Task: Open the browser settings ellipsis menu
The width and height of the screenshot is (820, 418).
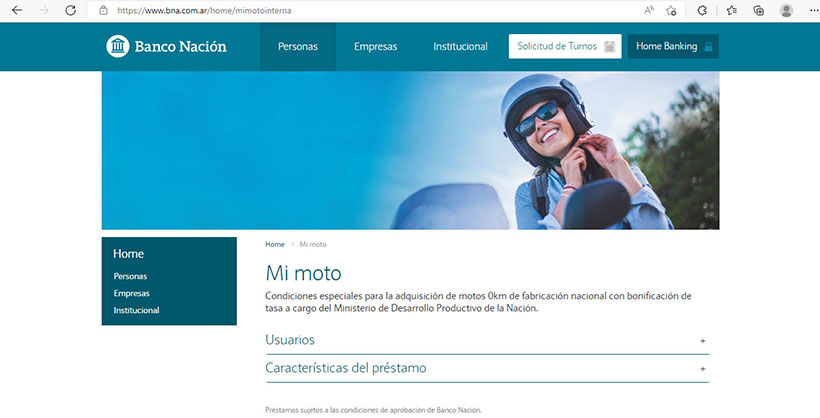Action: tap(814, 10)
